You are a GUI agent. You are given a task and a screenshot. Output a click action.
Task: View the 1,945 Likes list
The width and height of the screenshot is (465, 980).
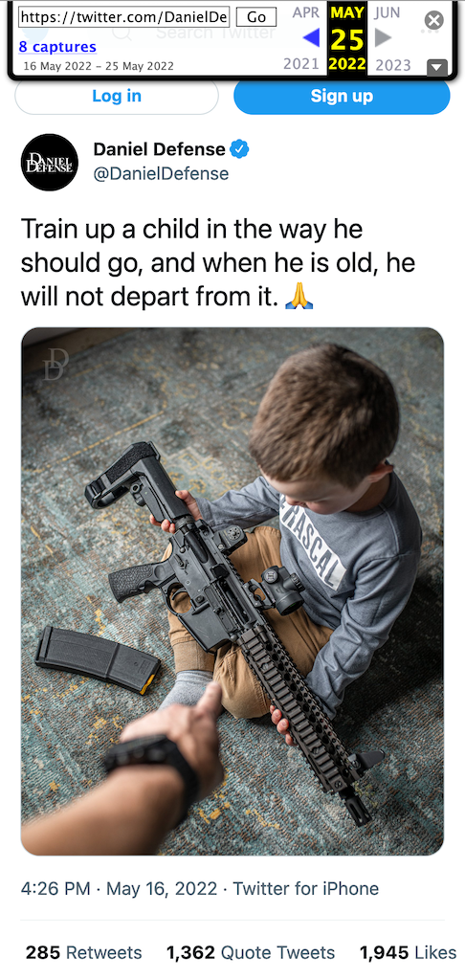[x=409, y=952]
